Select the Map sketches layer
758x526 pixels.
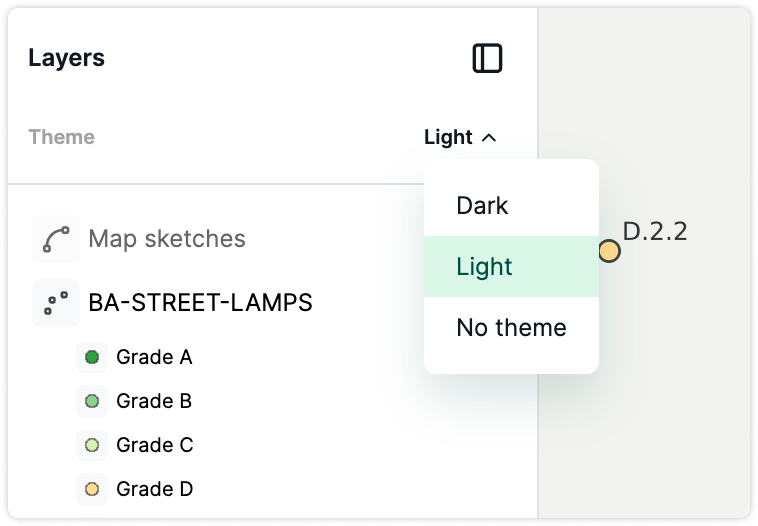click(167, 239)
